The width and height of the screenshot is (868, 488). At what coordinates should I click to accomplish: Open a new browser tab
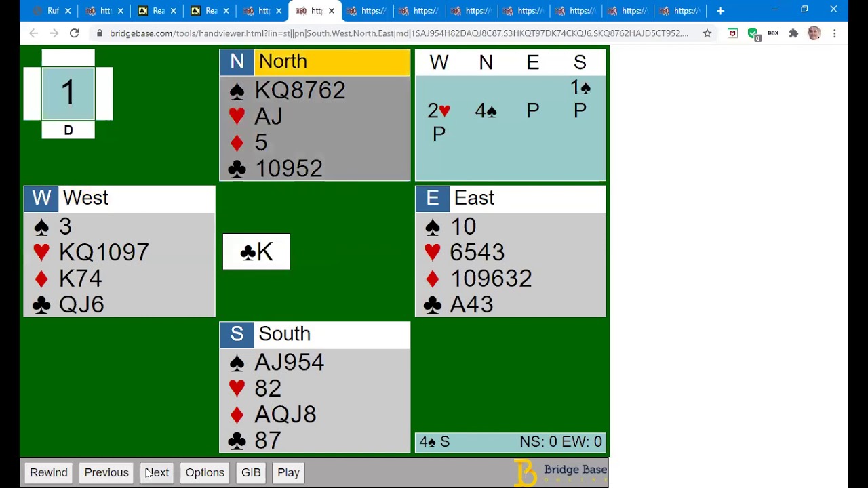click(720, 11)
